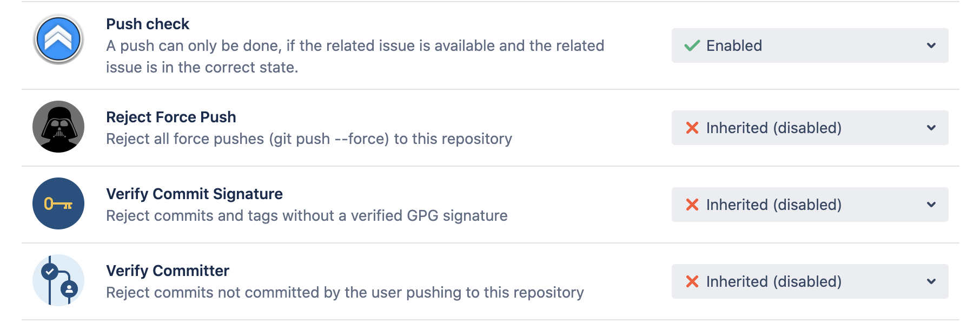Click the Reject Force Push title
This screenshot has height=329, width=980.
(171, 117)
